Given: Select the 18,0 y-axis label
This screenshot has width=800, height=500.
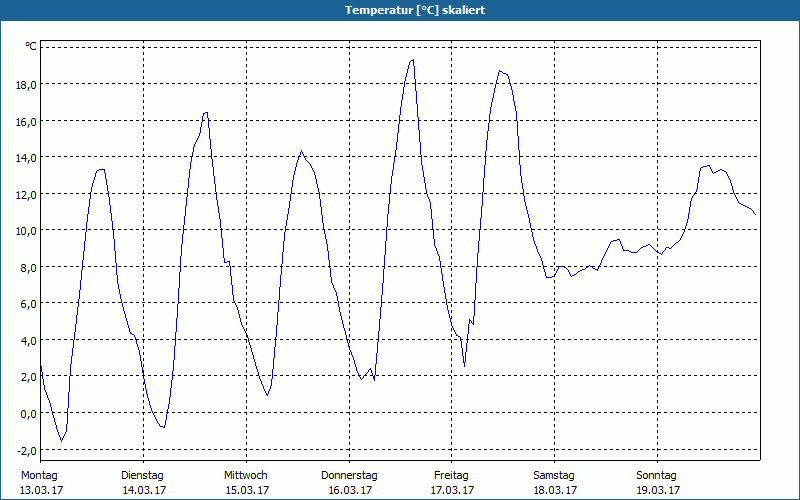Looking at the screenshot, I should 26,85.
